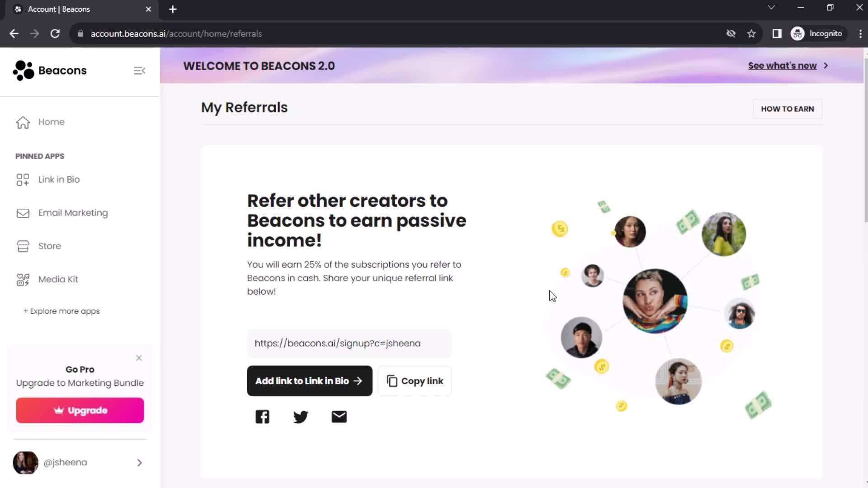868x488 pixels.
Task: Click the My Referrals menu item
Action: tap(245, 107)
